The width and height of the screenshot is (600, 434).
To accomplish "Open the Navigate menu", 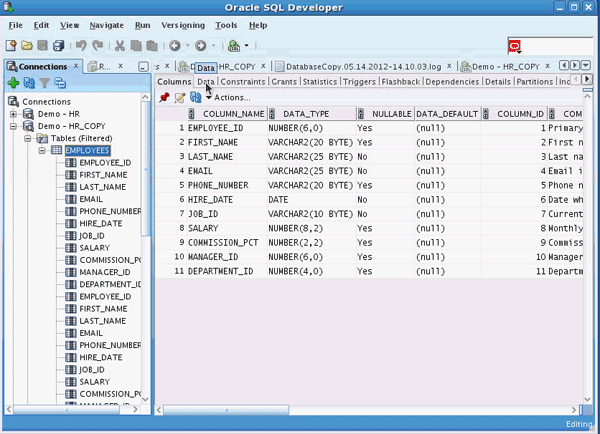I will pyautogui.click(x=106, y=25).
